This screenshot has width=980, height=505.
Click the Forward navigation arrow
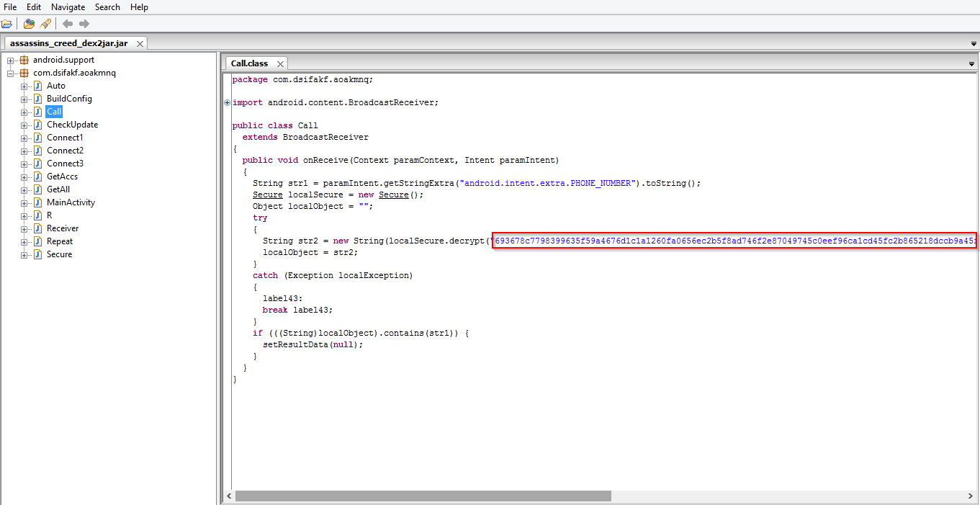[84, 24]
